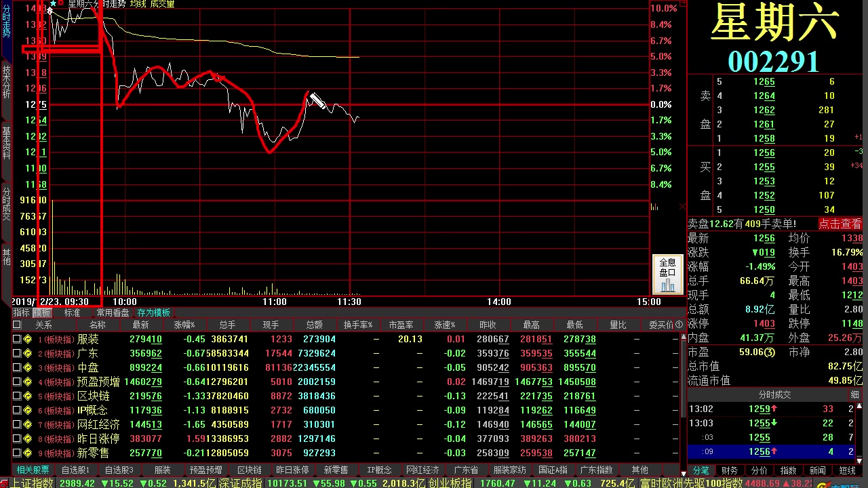Click the star icon above the chart
The height and width of the screenshot is (488, 868).
(x=52, y=3)
